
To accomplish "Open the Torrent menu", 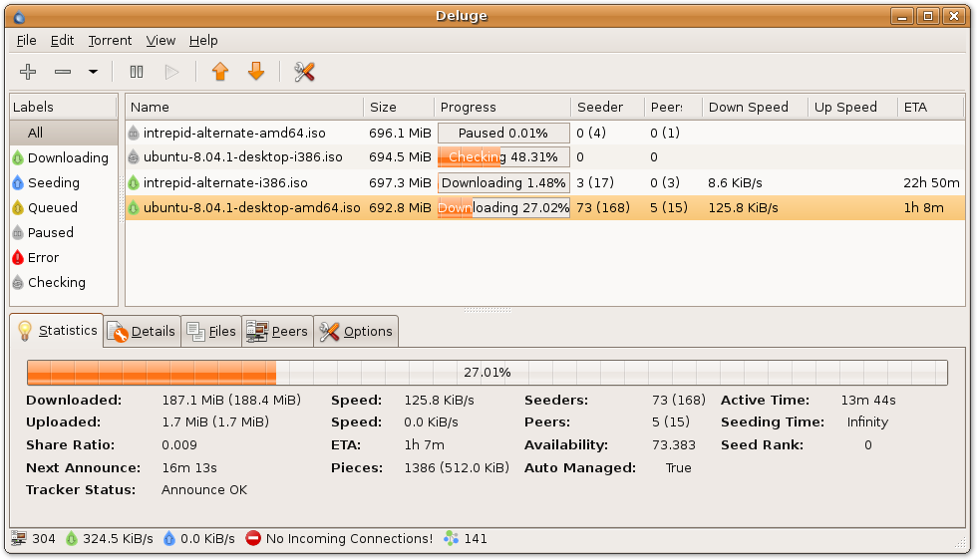I will (110, 41).
